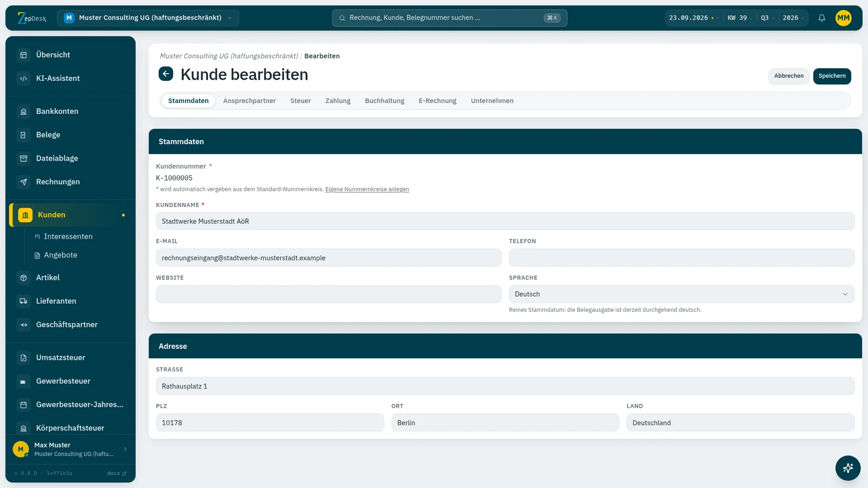This screenshot has width=868, height=488.
Task: Go to Lieferanten
Action: (x=71, y=301)
